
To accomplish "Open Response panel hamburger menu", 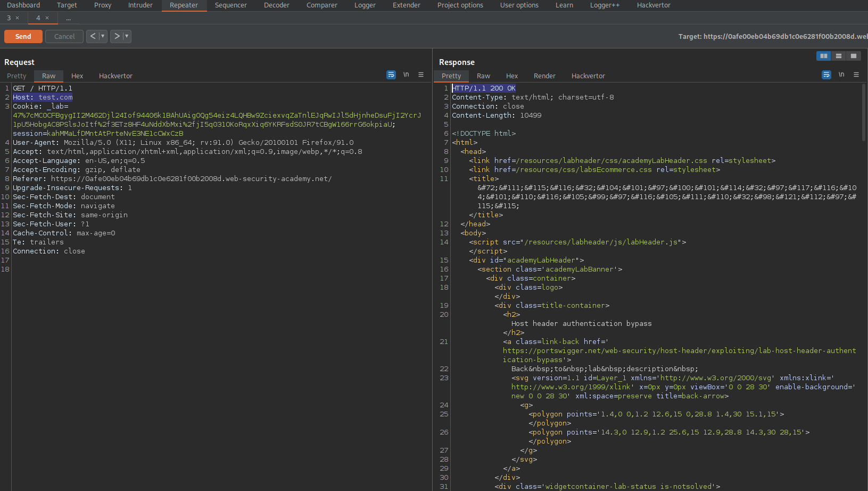I will click(x=856, y=75).
